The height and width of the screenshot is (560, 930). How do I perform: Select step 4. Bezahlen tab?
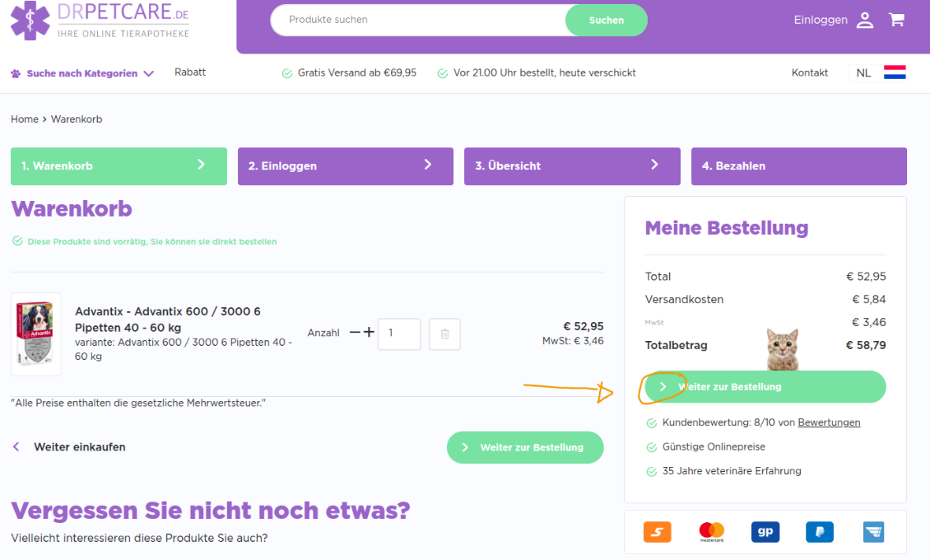(799, 166)
